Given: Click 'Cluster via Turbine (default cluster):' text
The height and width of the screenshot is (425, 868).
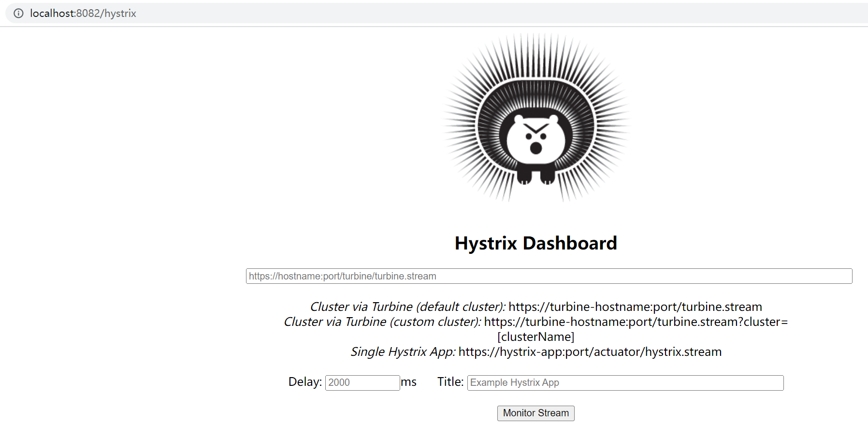Looking at the screenshot, I should [408, 307].
